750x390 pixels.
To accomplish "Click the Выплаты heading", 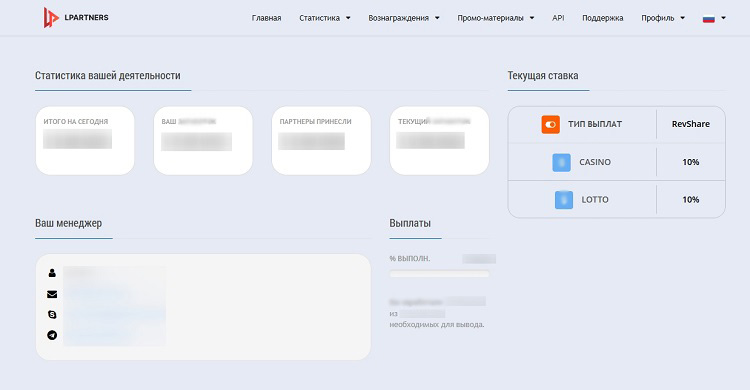I will click(x=410, y=223).
